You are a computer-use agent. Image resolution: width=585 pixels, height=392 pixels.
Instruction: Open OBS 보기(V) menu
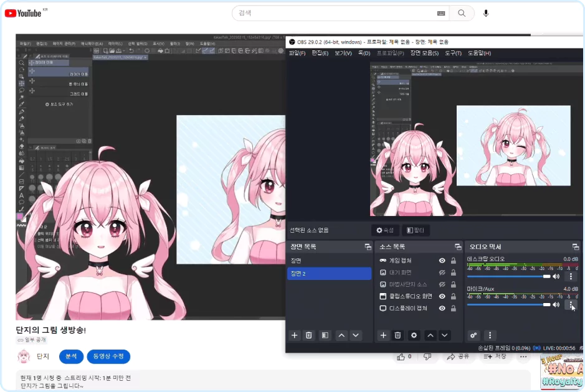(343, 54)
